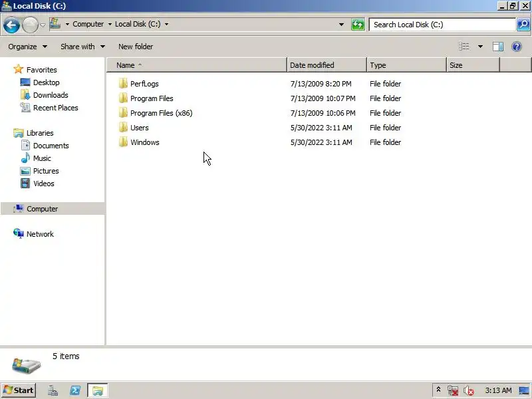
Task: Show hidden tray icons arrow
Action: click(438, 390)
